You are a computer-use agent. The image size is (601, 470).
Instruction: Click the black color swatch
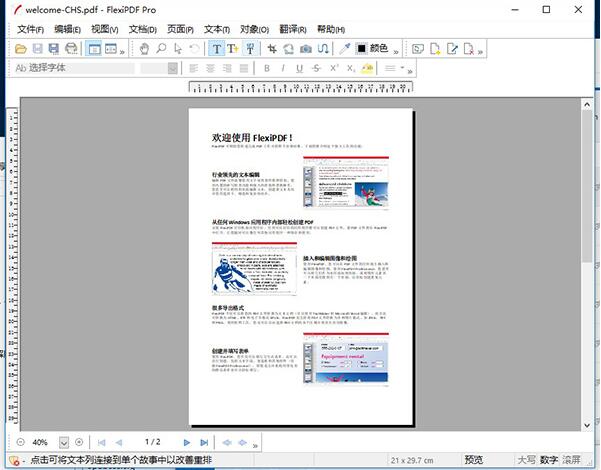coord(361,49)
